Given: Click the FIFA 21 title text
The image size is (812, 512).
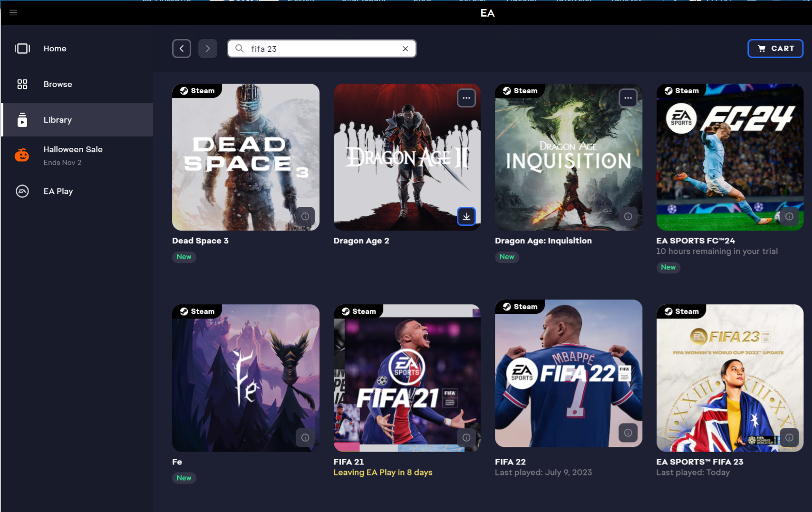Looking at the screenshot, I should [348, 462].
